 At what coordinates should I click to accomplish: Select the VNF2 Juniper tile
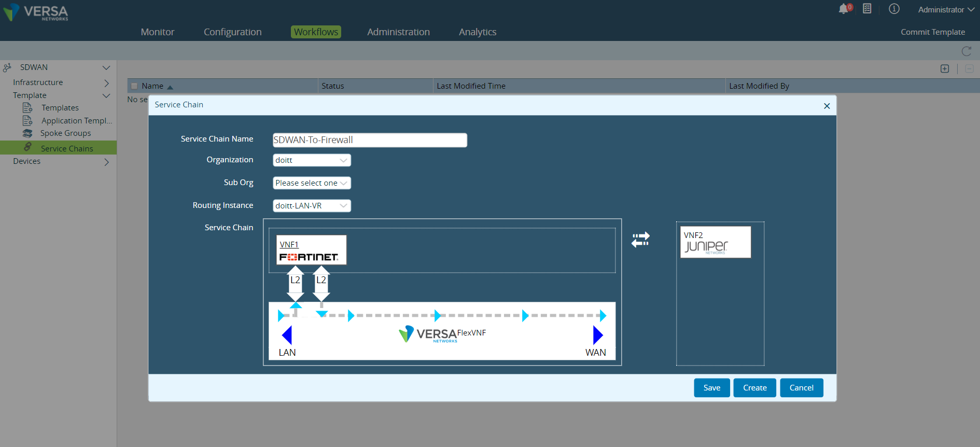point(716,242)
